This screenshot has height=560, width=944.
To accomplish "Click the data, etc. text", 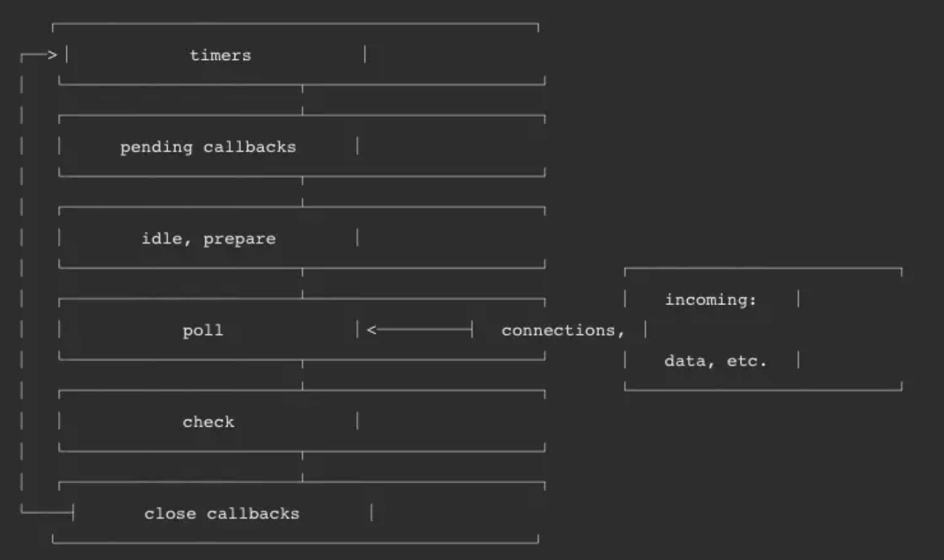I will pos(716,361).
